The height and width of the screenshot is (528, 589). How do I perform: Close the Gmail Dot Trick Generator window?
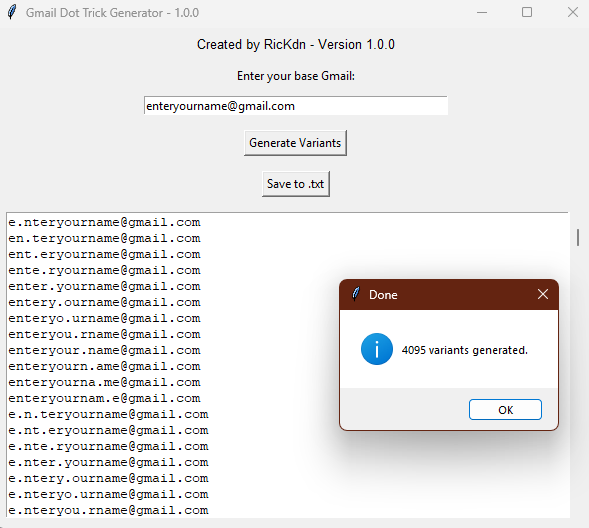pos(573,12)
